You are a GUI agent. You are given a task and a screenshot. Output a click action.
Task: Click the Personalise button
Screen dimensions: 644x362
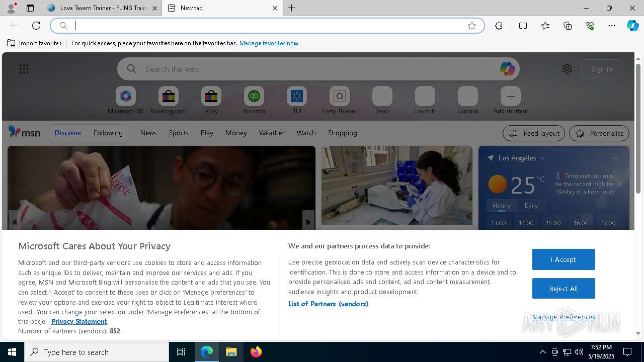pyautogui.click(x=599, y=133)
